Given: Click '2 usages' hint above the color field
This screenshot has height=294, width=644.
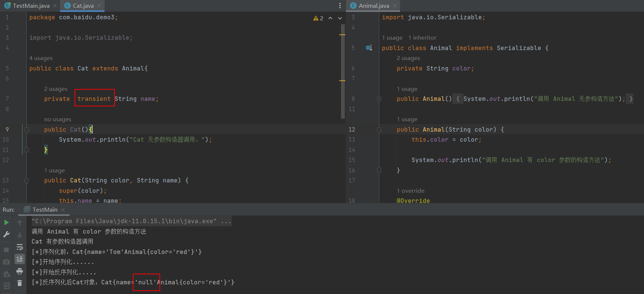Looking at the screenshot, I should [408, 58].
